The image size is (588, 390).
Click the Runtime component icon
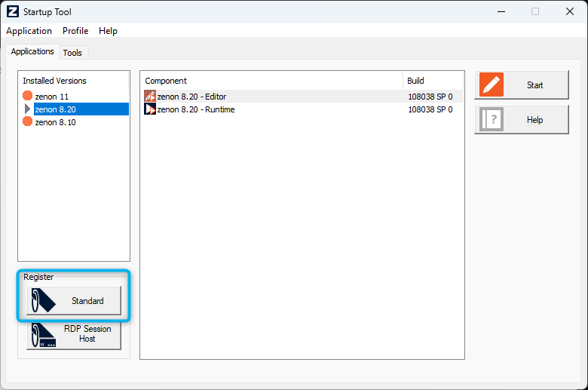coord(150,109)
